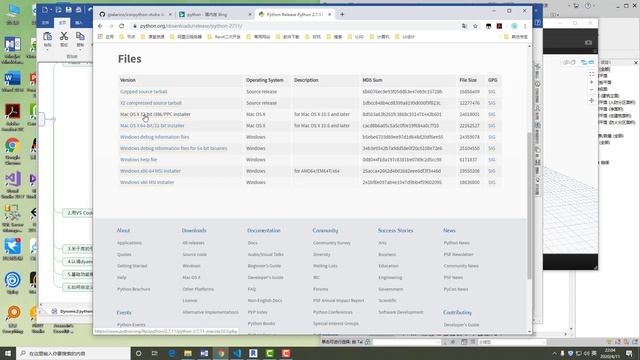Click the Paste icon in Word ribbon

pos(47,37)
